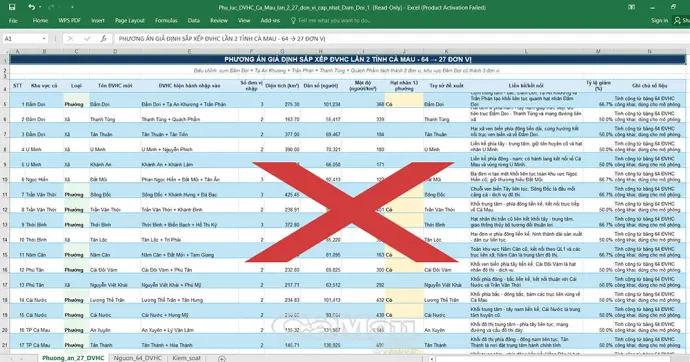Viewport: 690px width, 362px height.
Task: Switch to the Phuong_an_27_DVHC sheet tab
Action: point(73,358)
